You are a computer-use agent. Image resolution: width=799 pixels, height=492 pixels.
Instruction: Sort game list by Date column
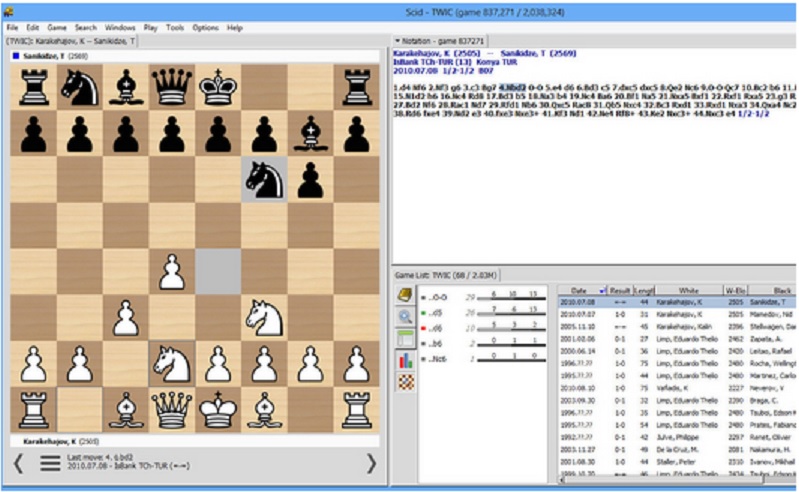(x=582, y=290)
